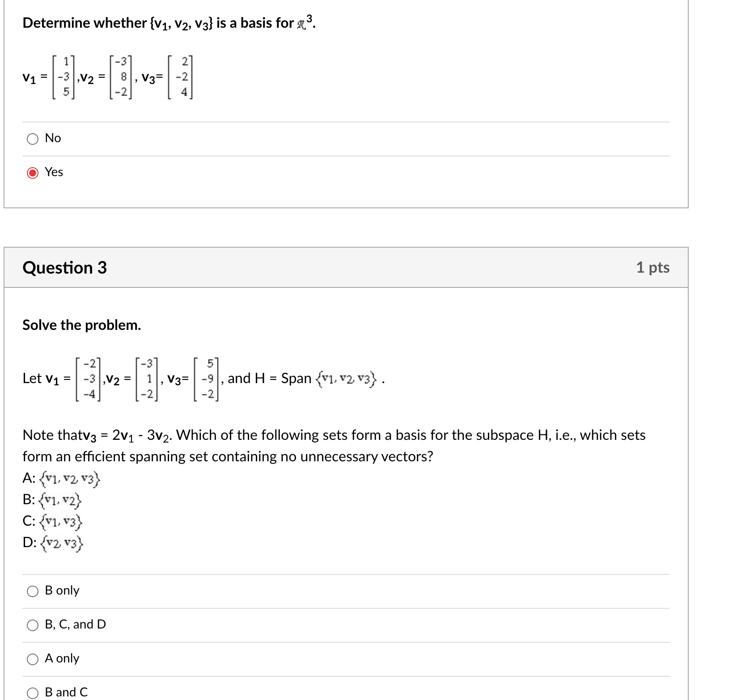Select the "No" answer option
Viewport: 754px width, 700px height.
[x=32, y=139]
